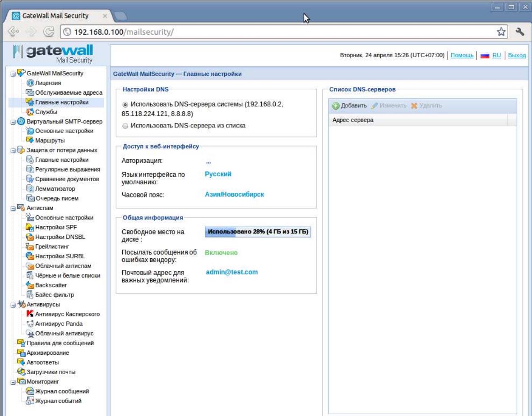Click the Обслуживаемые адреса icon
The width and height of the screenshot is (532, 416).
tap(30, 92)
